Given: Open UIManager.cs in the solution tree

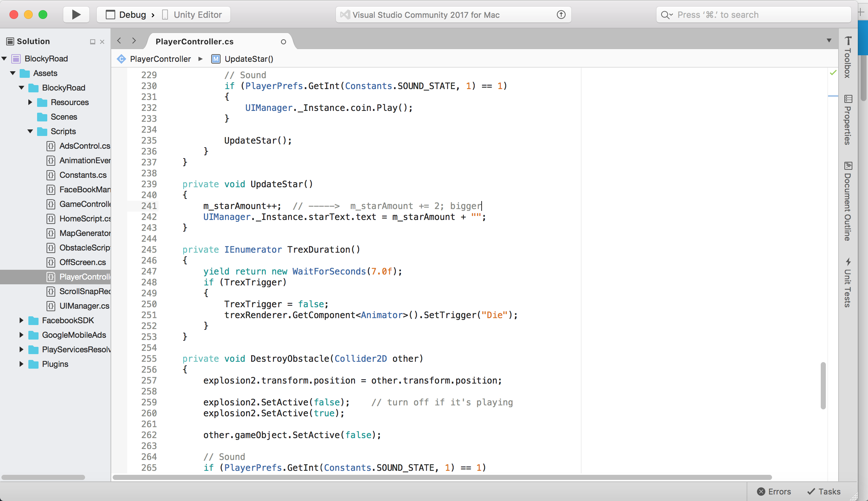Looking at the screenshot, I should [x=84, y=306].
